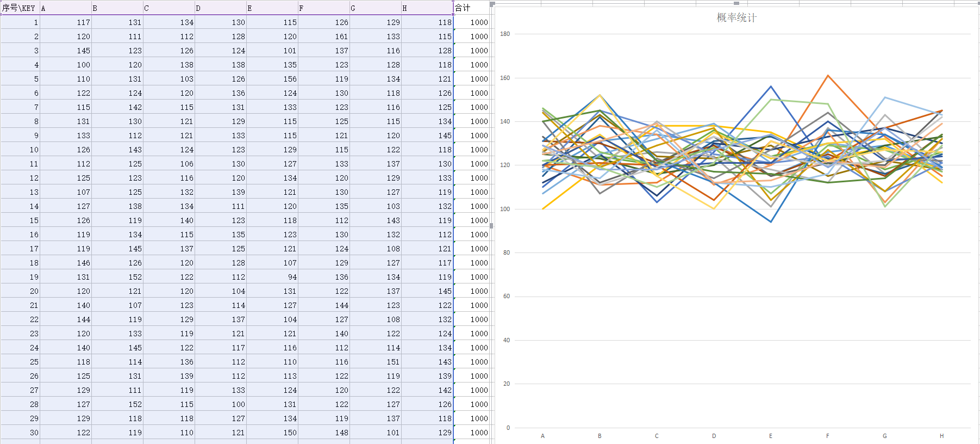
Task: Grab the chart's top-middle resize handle
Action: click(736, 3)
